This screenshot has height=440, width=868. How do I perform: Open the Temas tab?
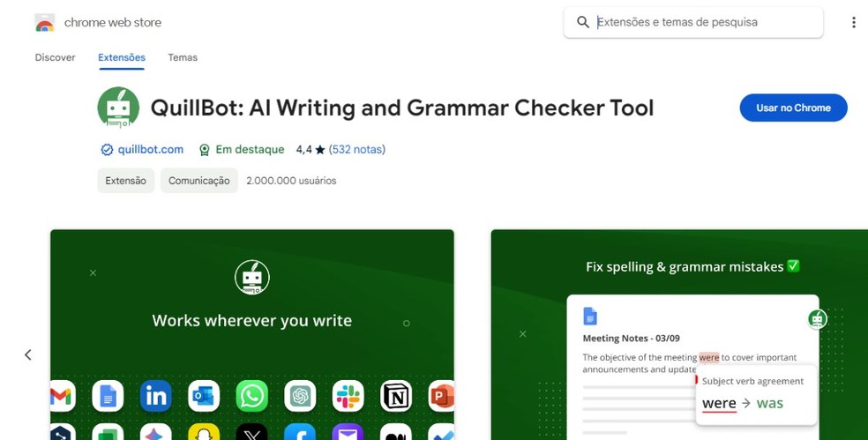pos(183,57)
